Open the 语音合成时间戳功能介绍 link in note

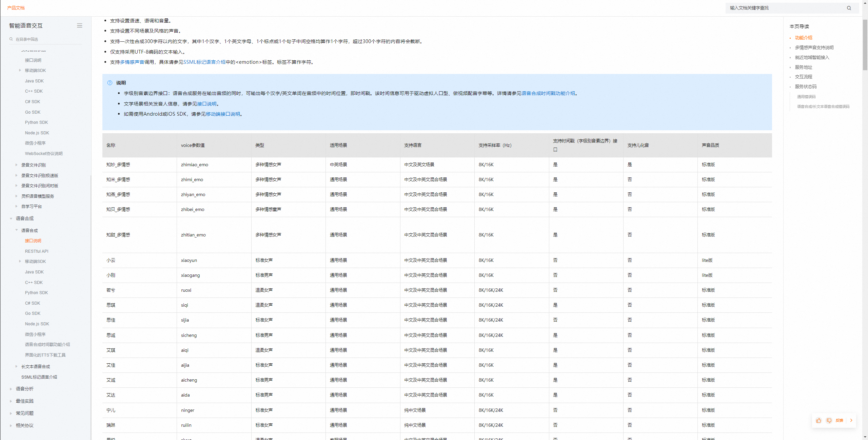[548, 93]
